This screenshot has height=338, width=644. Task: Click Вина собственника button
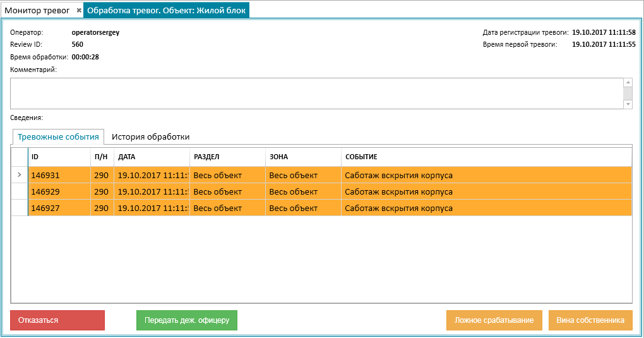coord(590,320)
